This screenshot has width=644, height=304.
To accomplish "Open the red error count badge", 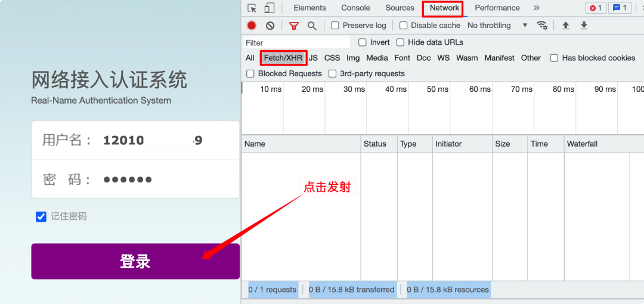I will (596, 8).
